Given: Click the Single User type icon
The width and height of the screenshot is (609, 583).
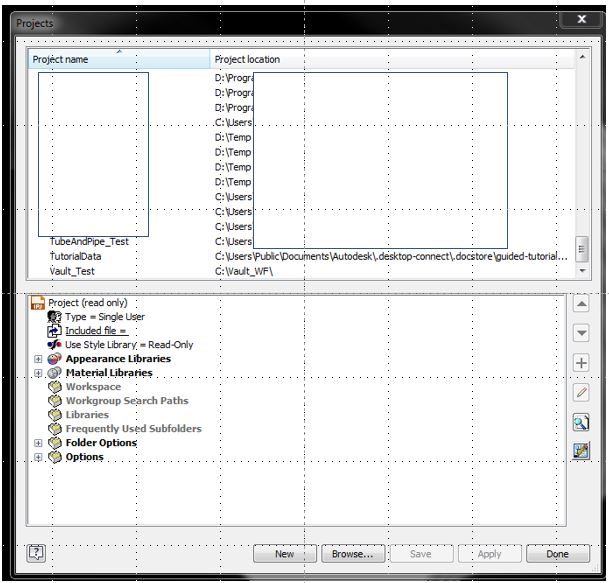Looking at the screenshot, I should coord(54,317).
